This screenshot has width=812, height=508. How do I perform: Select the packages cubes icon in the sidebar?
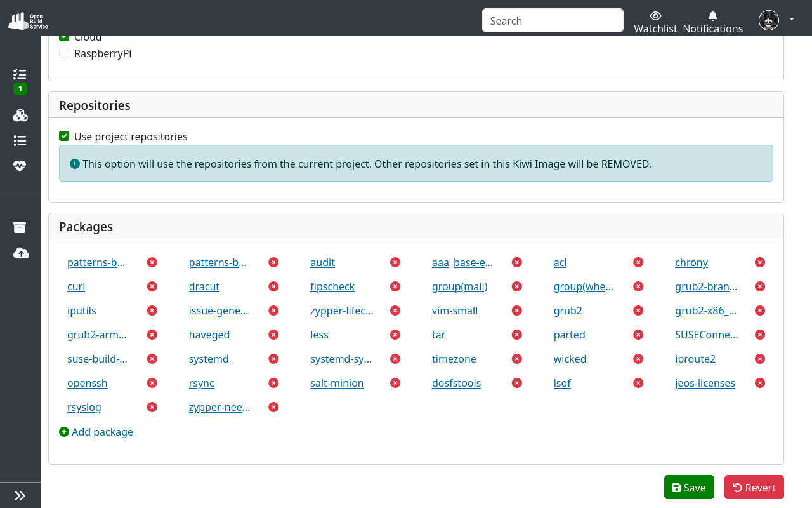click(x=20, y=116)
